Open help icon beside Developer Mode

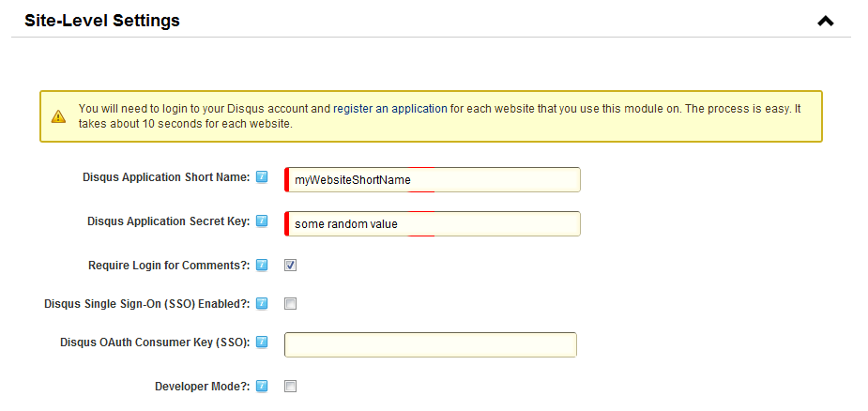262,386
